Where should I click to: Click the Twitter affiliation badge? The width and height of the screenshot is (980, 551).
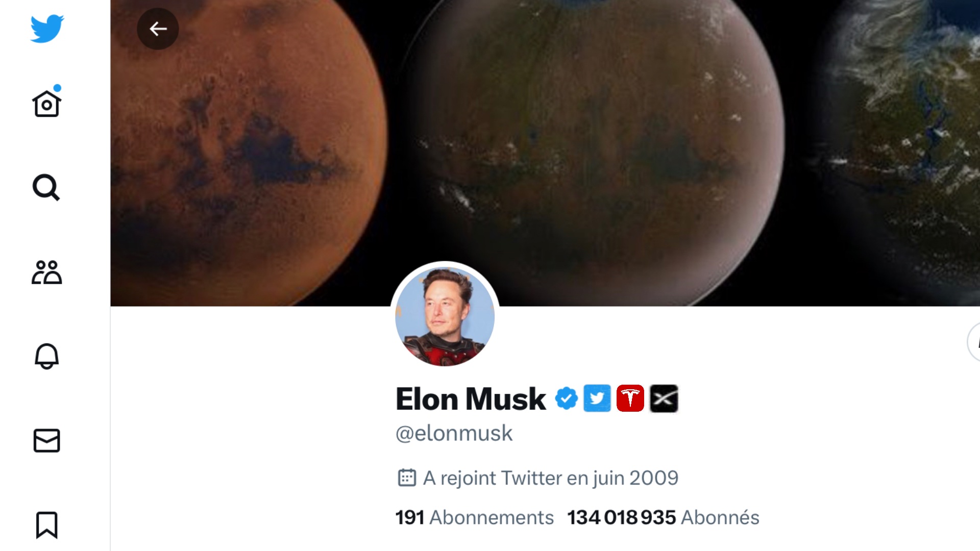(597, 398)
